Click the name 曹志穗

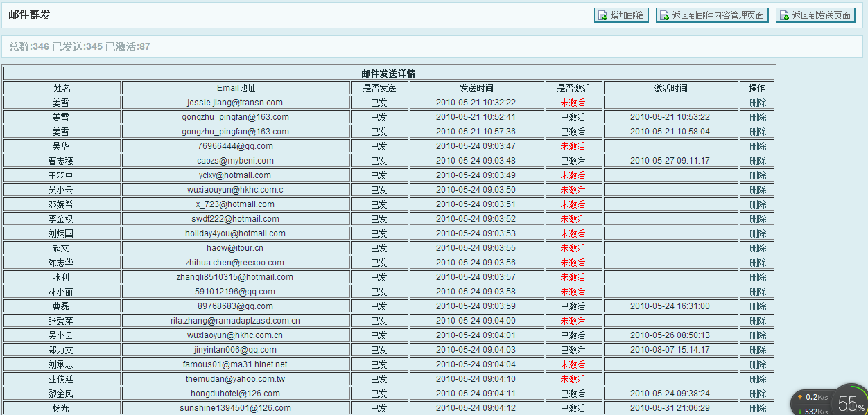pyautogui.click(x=62, y=161)
